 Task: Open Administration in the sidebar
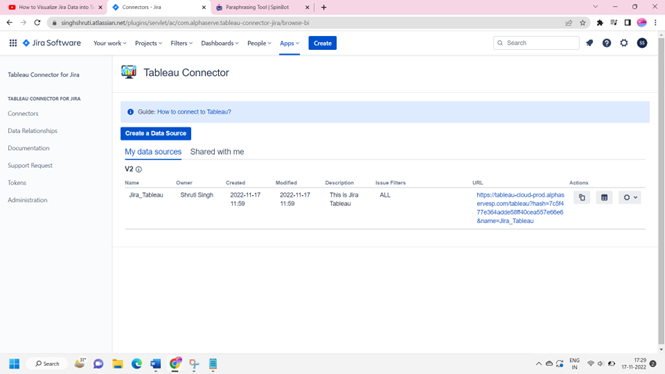coord(28,200)
